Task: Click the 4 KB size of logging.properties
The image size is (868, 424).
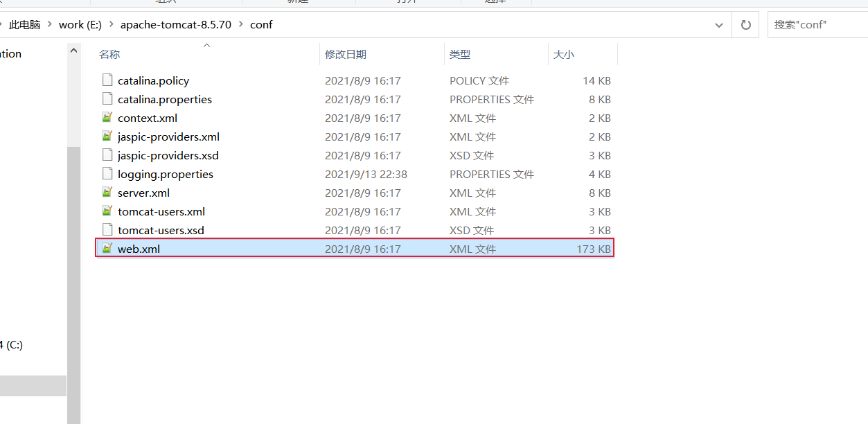Action: pyautogui.click(x=600, y=174)
